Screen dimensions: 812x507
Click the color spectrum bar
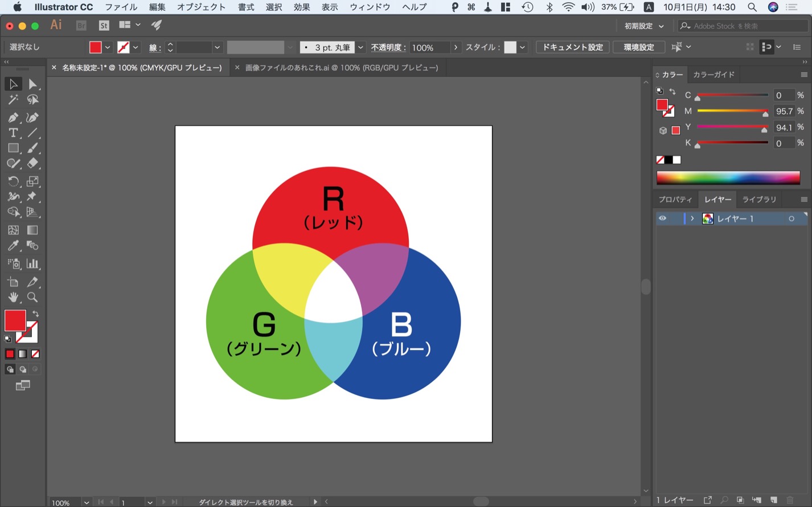click(x=728, y=178)
